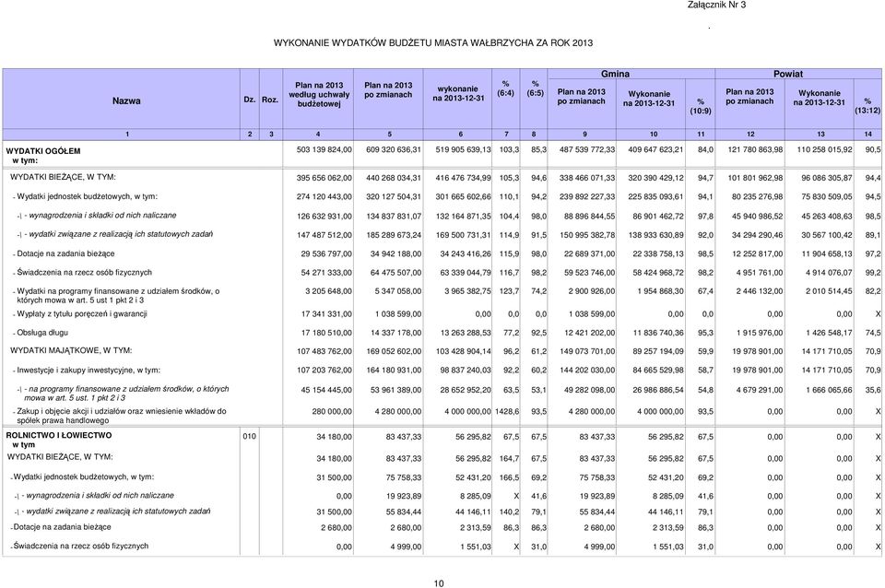The image size is (885, 588).
Task: Select the value 320 390 429,12
Action: pyautogui.click(x=655, y=178)
